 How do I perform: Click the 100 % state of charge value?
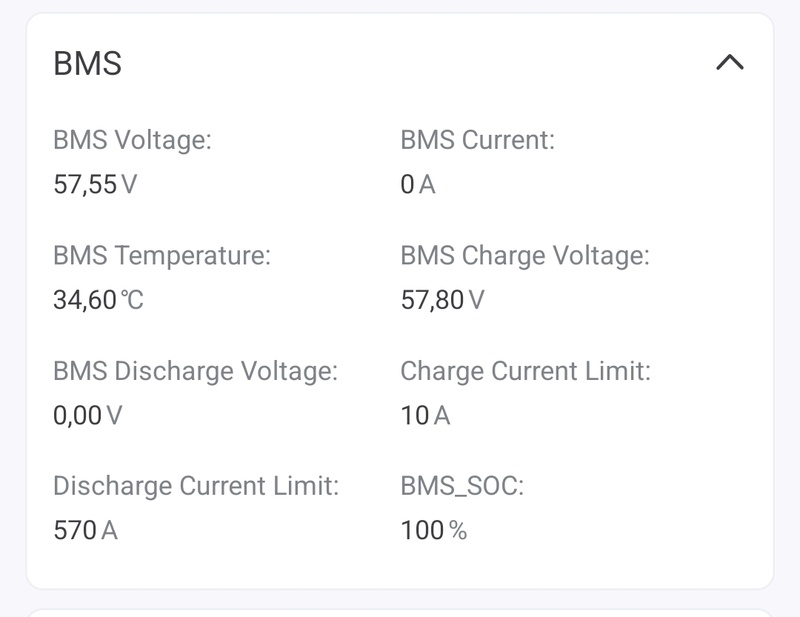[433, 530]
